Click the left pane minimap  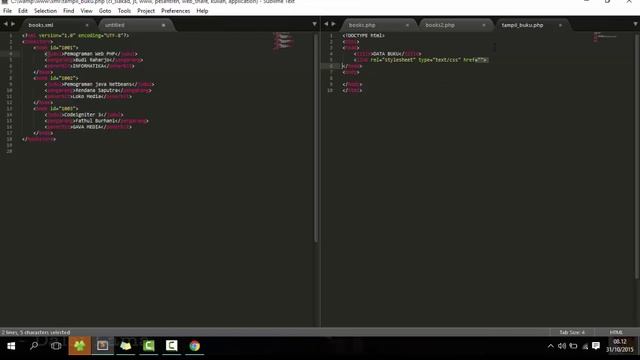pos(284,41)
